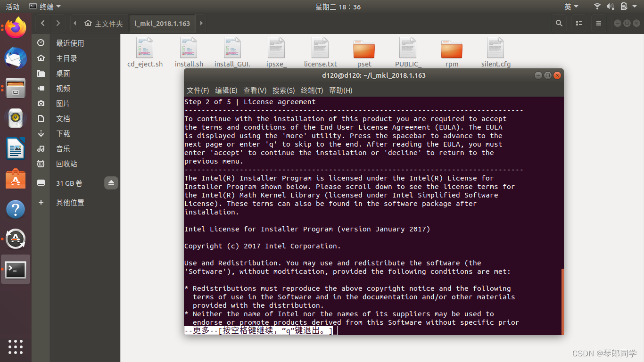Eject the 31 GB volume
Screen dimensions: 644x362
(111, 183)
